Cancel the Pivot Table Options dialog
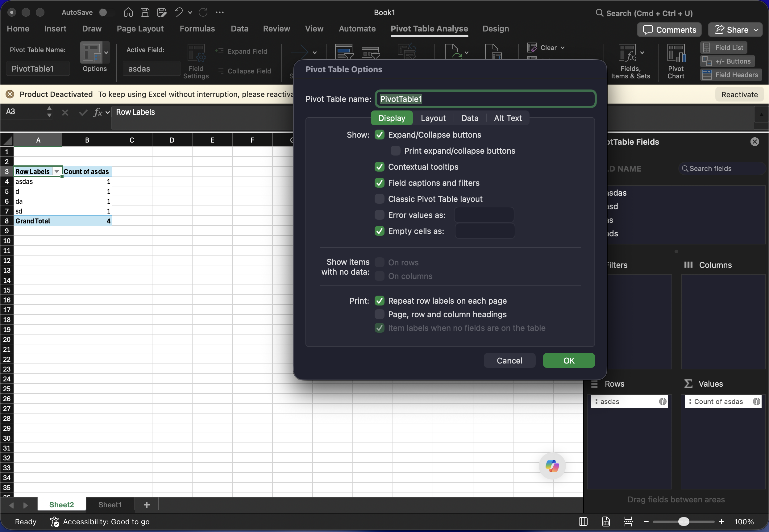The height and width of the screenshot is (532, 769). 509,360
